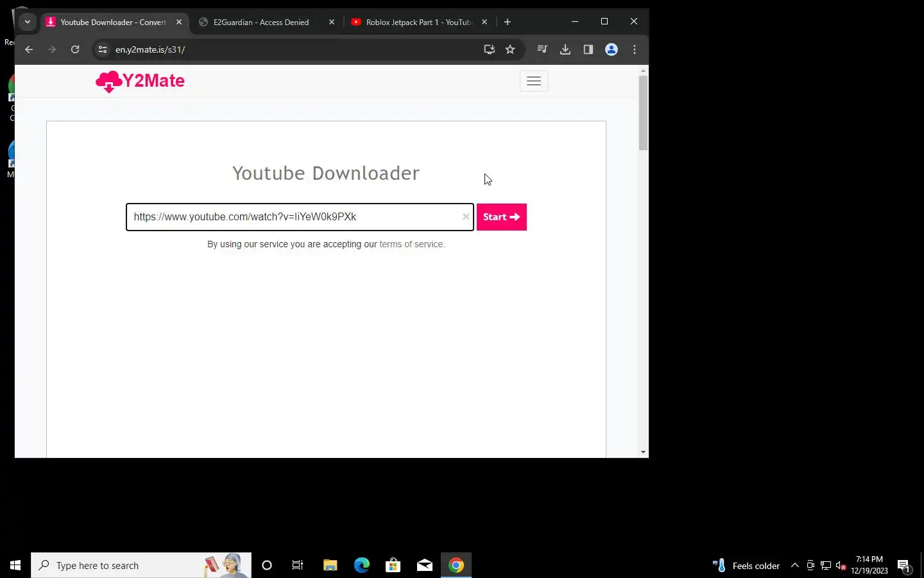Switch to the Youtube Downloader tab
Screen dimensions: 924x578
pos(114,22)
